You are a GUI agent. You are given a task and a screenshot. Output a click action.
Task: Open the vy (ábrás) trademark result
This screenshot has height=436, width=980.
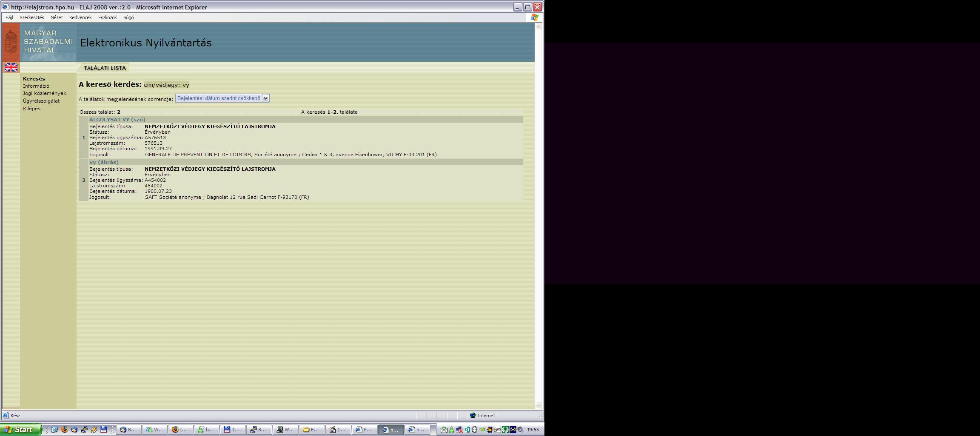(104, 162)
